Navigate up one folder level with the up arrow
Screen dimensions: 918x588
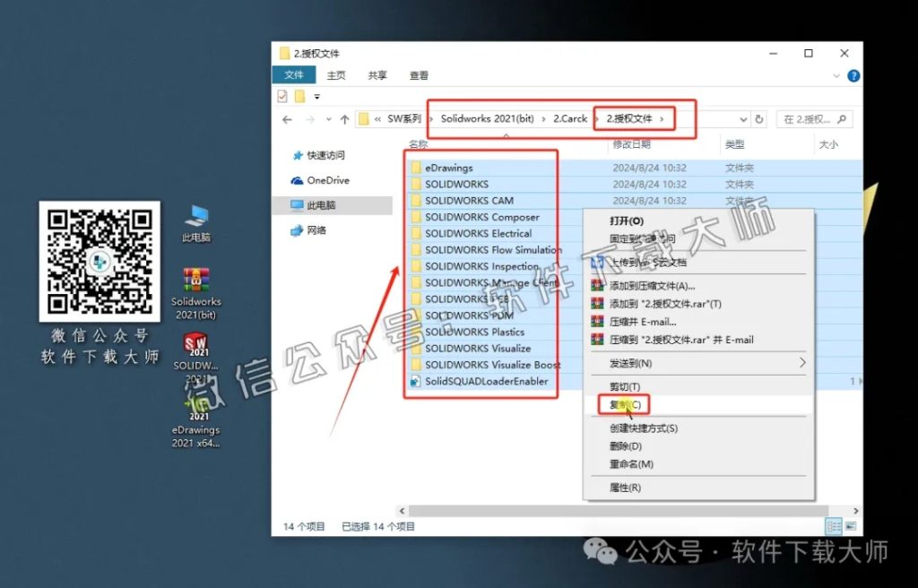pyautogui.click(x=345, y=118)
